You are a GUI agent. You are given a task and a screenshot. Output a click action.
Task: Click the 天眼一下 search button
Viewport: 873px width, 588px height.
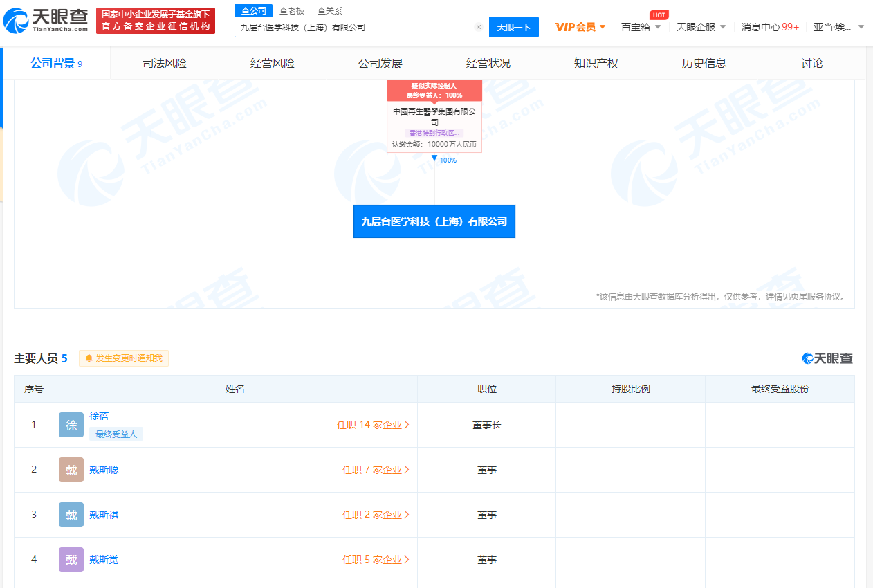tap(514, 27)
